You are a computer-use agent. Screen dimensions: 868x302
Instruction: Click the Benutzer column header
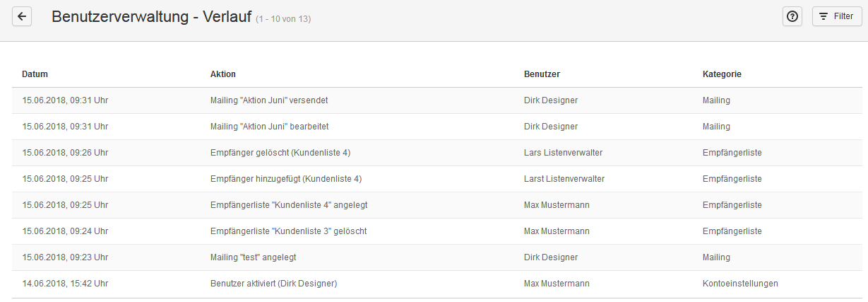[x=542, y=74]
